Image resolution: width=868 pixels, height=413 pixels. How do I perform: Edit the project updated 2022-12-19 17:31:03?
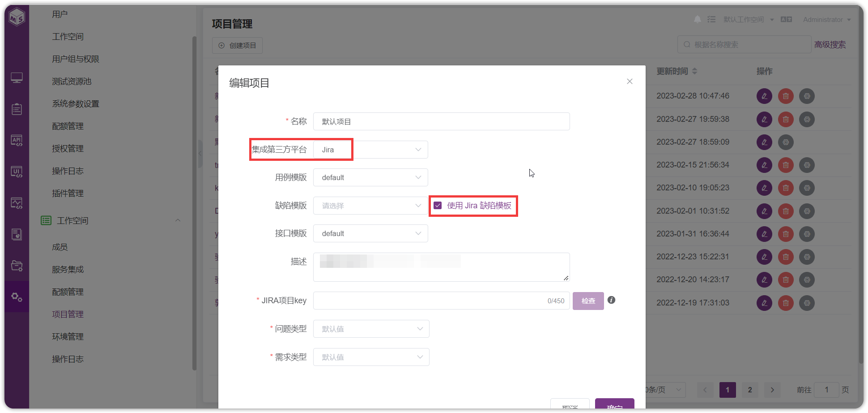pyautogui.click(x=764, y=303)
